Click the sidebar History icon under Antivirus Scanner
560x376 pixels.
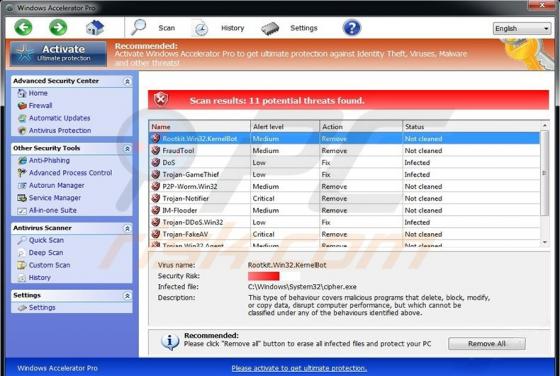pyautogui.click(x=22, y=278)
